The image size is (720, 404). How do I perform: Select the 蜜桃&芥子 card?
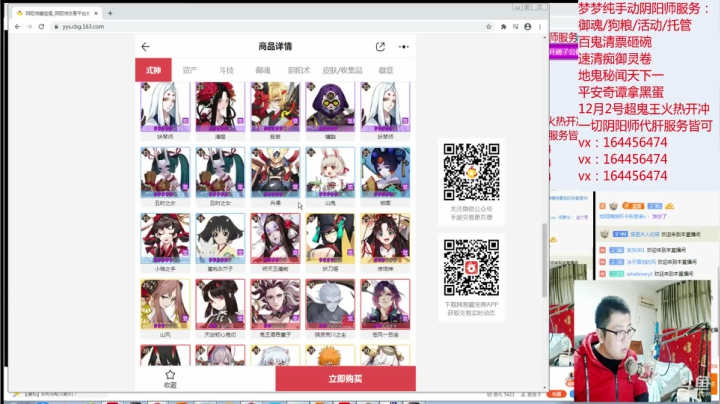220,242
